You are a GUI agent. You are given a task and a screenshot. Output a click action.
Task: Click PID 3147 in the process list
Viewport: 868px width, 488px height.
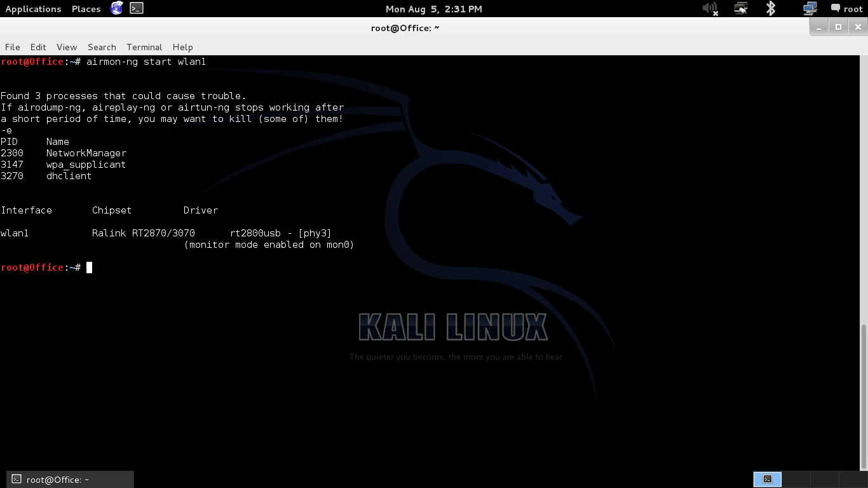[x=12, y=165]
